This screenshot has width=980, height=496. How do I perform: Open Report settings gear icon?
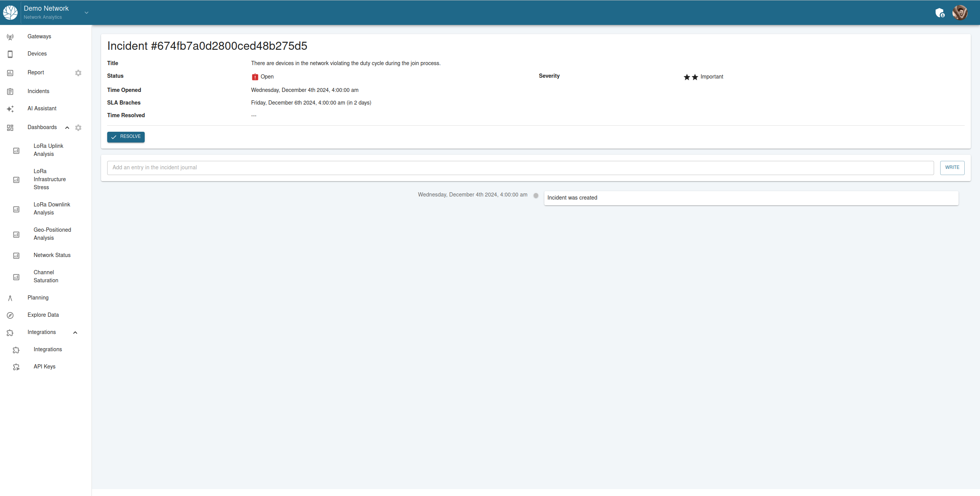[x=78, y=73]
